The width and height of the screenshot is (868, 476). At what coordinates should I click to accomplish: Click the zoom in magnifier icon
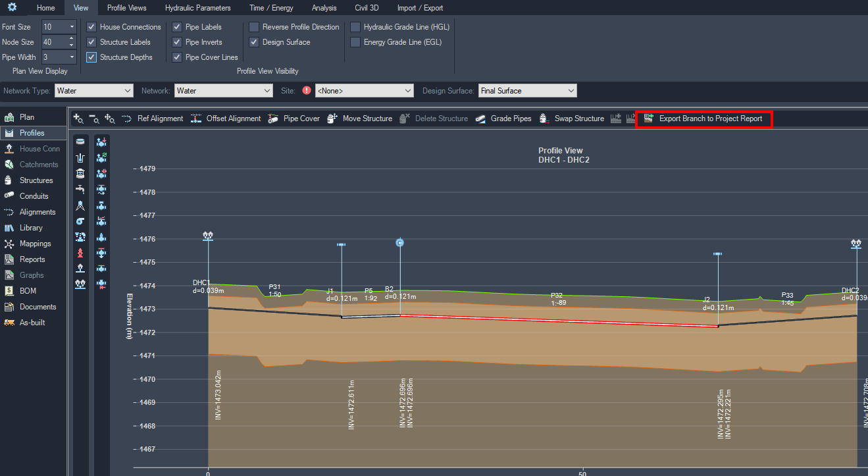pyautogui.click(x=78, y=119)
